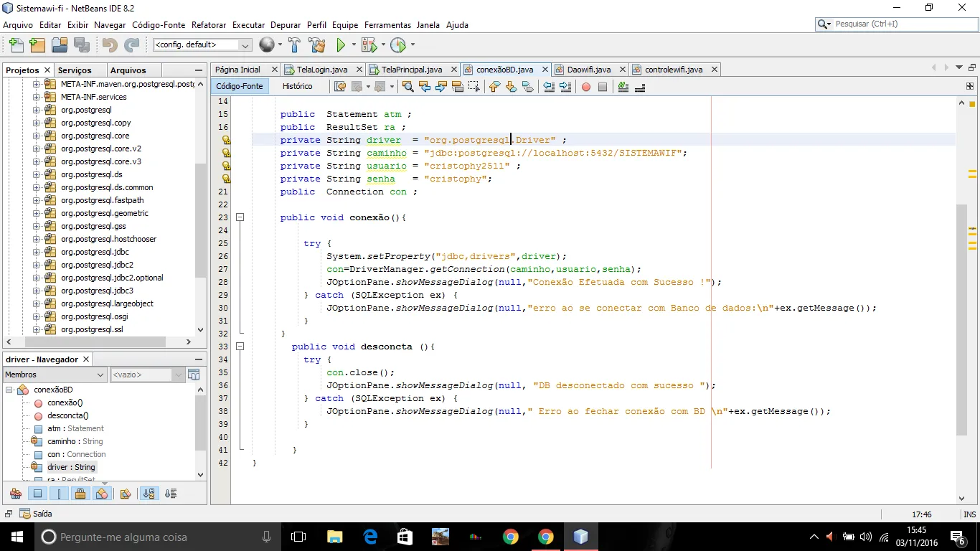Toggle alphabetical sort in Navigator
Viewport: 980px width, 551px height.
tap(149, 494)
